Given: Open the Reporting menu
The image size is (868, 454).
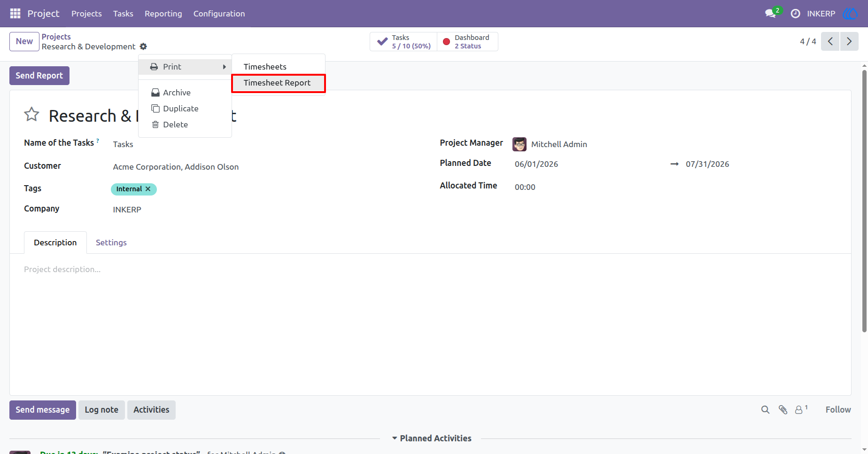Looking at the screenshot, I should [x=163, y=14].
